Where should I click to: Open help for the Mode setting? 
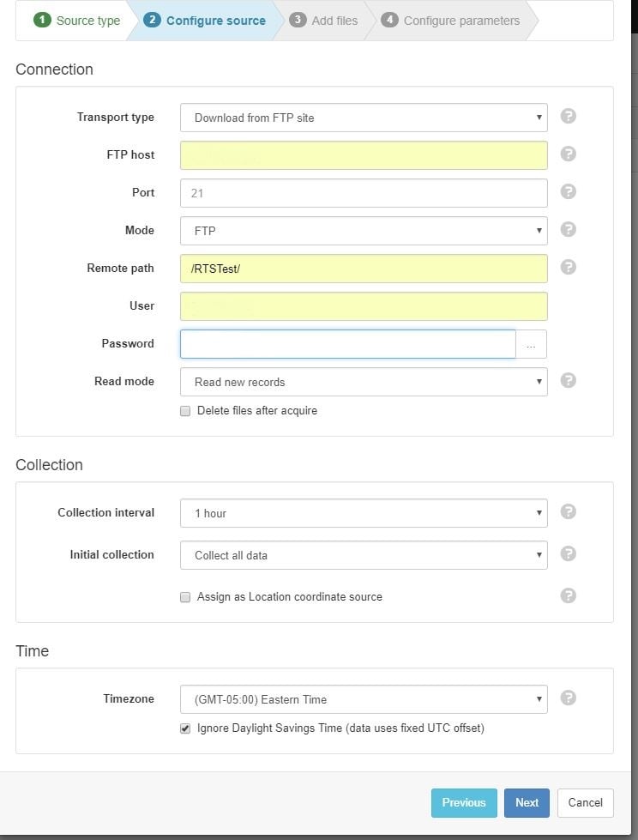568,230
